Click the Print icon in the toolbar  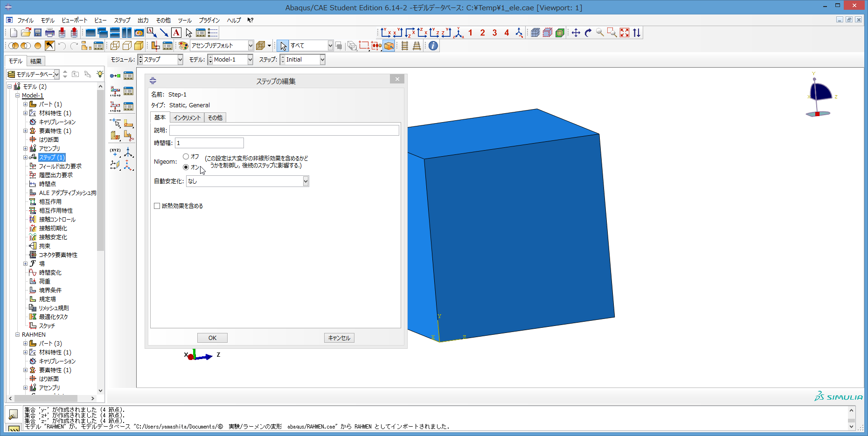click(x=50, y=33)
